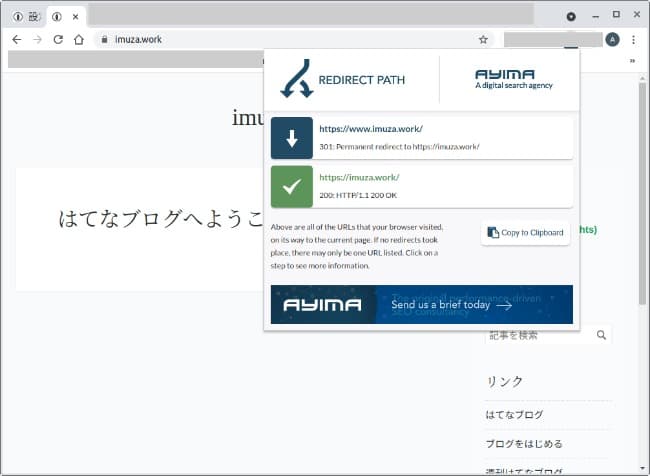This screenshot has width=650, height=476.
Task: Switch to the first browser tab
Action: point(25,17)
